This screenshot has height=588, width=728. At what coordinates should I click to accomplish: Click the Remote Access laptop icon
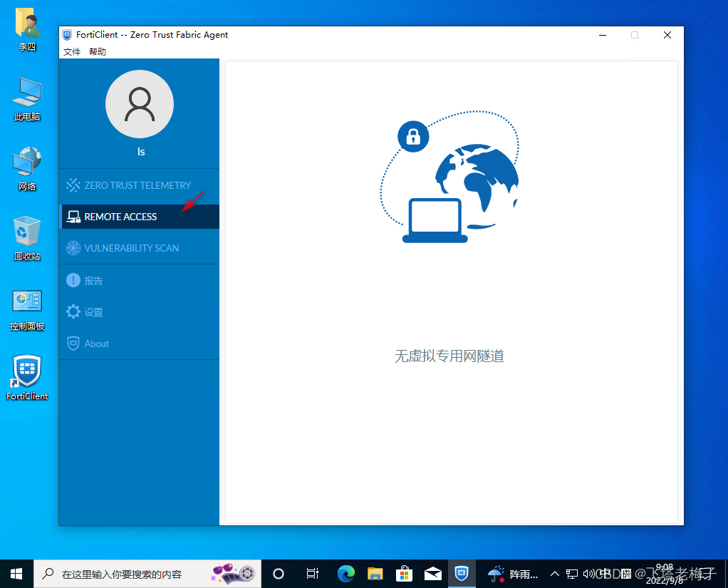tap(73, 217)
